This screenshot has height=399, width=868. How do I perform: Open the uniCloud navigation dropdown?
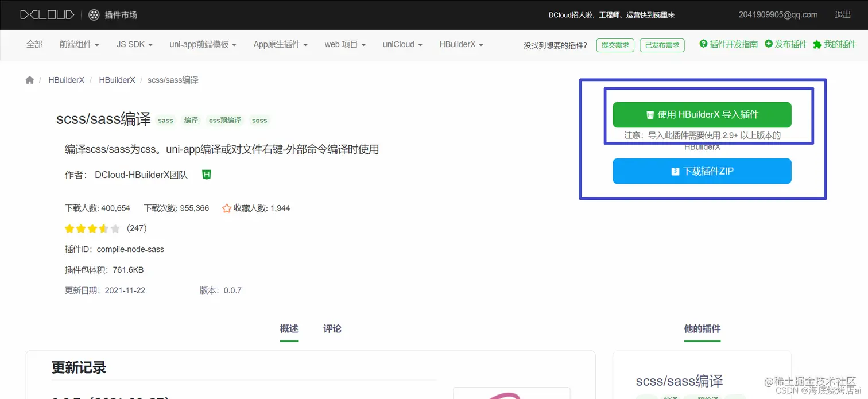[402, 44]
